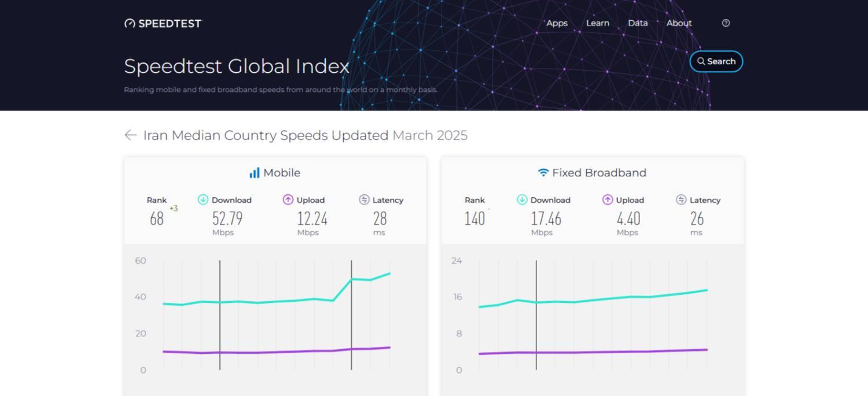The width and height of the screenshot is (868, 396).
Task: Click the Mobile signal bars icon
Action: (x=254, y=173)
